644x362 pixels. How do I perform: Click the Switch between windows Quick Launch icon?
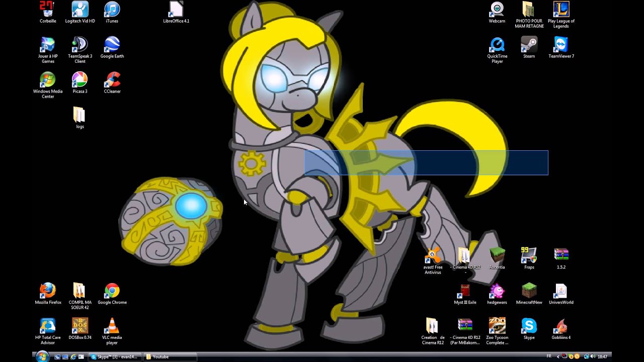(x=65, y=357)
